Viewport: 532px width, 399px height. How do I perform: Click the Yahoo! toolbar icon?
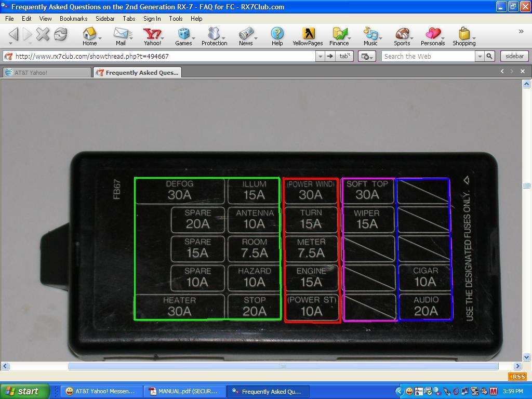click(x=152, y=34)
